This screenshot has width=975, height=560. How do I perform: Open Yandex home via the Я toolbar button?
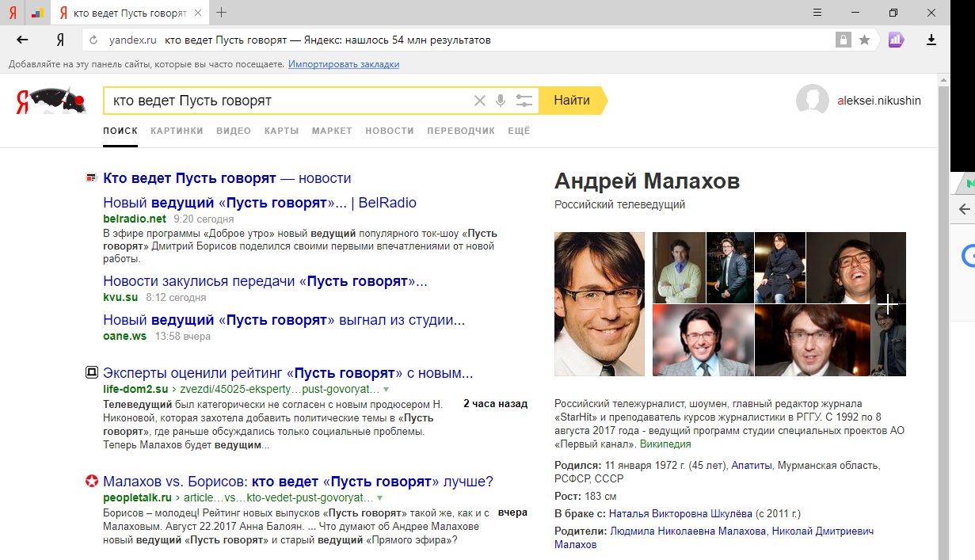coord(60,40)
